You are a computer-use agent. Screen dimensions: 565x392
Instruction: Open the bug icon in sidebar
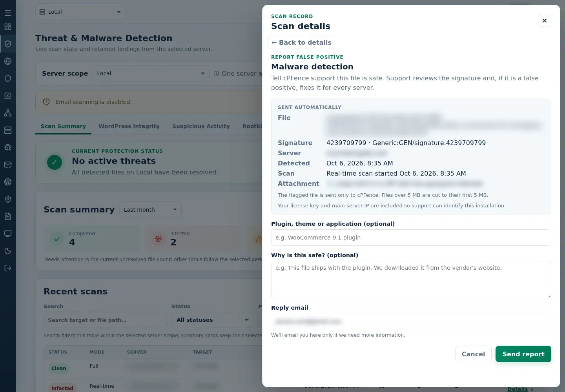click(x=8, y=147)
